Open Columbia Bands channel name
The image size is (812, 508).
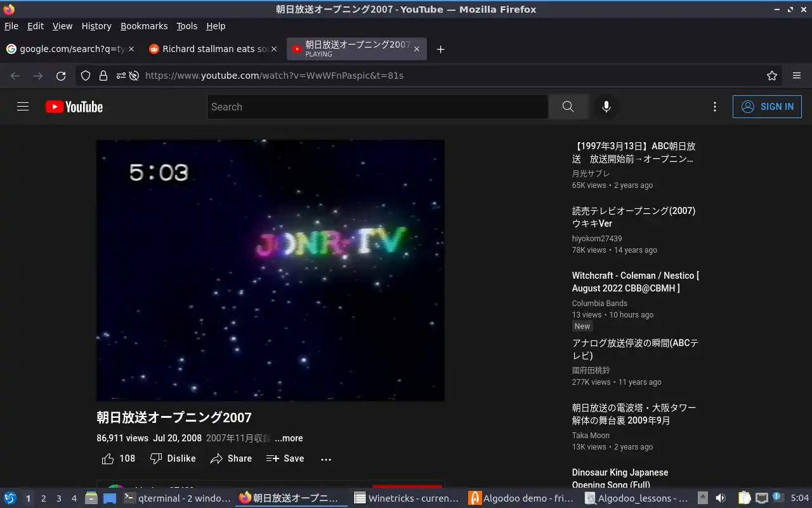[599, 304]
